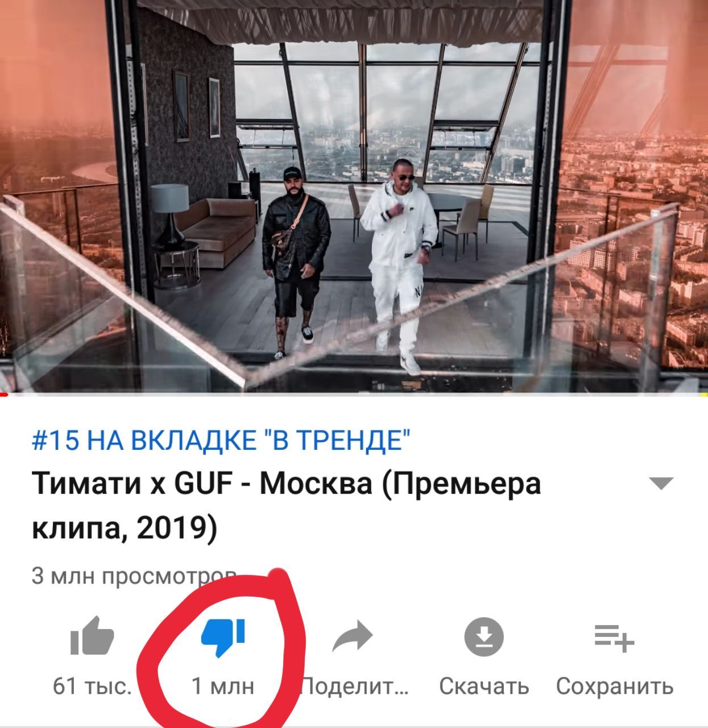The height and width of the screenshot is (728, 708).
Task: Seek to the middle of the progress bar
Action: 354,394
